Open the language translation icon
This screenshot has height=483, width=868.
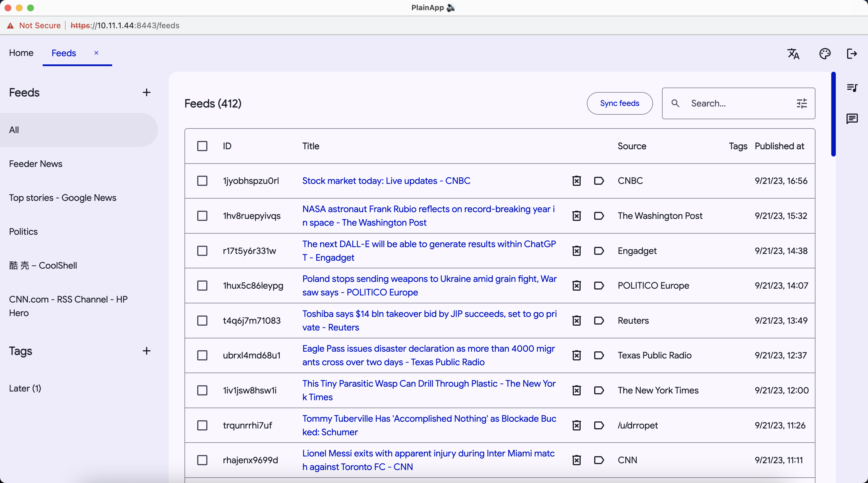793,54
